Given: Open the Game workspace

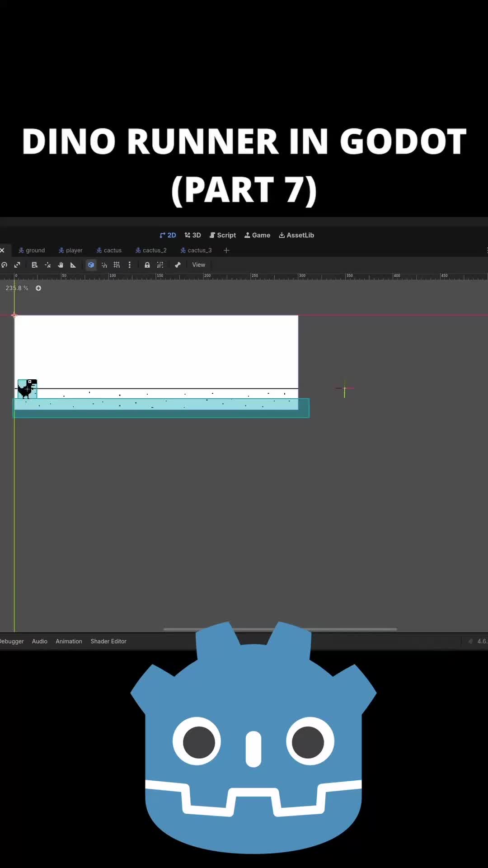Looking at the screenshot, I should pyautogui.click(x=257, y=235).
